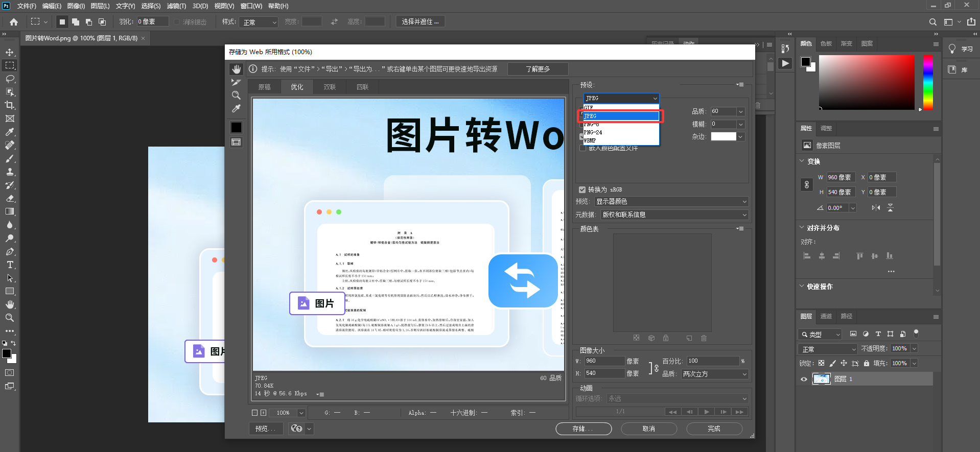Select the Pen tool

click(x=10, y=251)
